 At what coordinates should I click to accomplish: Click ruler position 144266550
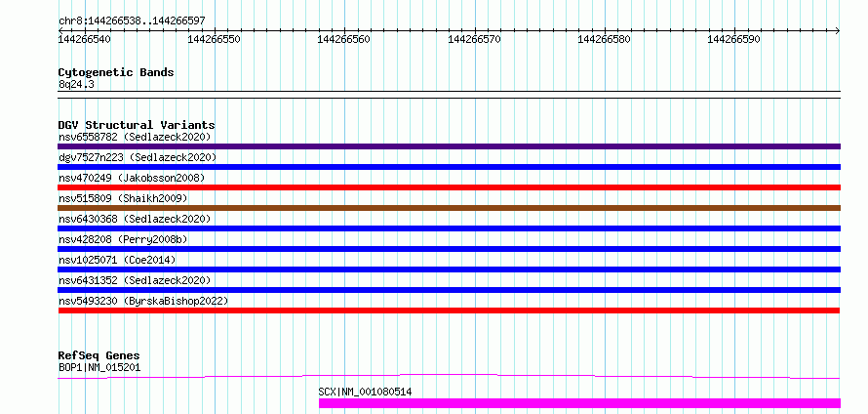[215, 39]
